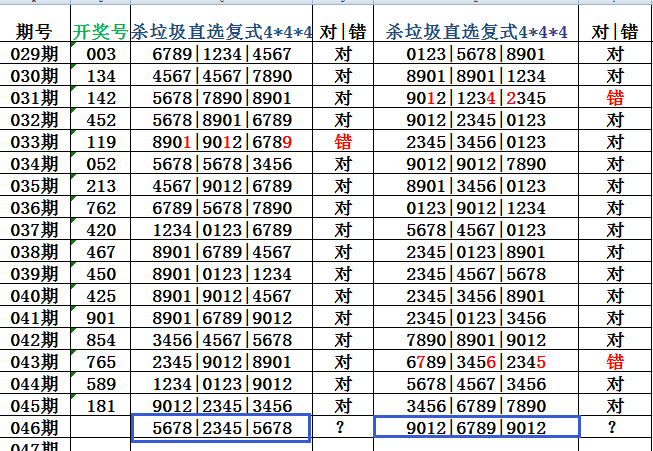
Task: Select cell 9012|1234|2345 with red digits
Action: click(476, 98)
